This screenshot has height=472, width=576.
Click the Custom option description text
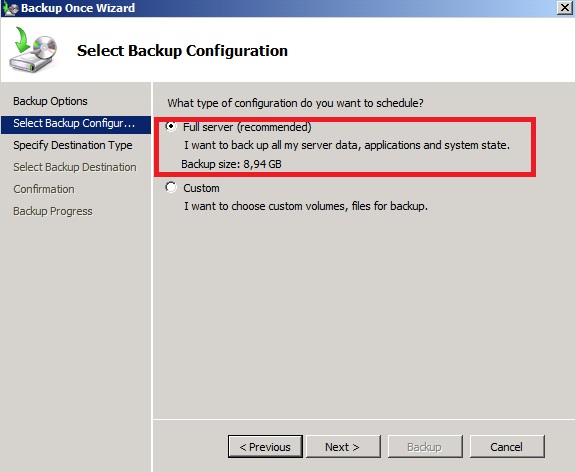coord(306,206)
